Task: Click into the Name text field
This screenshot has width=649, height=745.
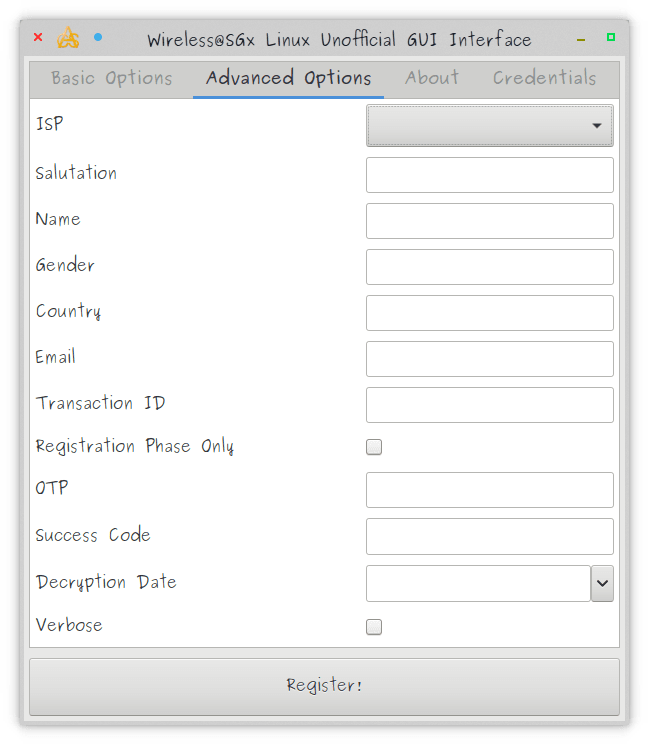Action: pyautogui.click(x=490, y=221)
